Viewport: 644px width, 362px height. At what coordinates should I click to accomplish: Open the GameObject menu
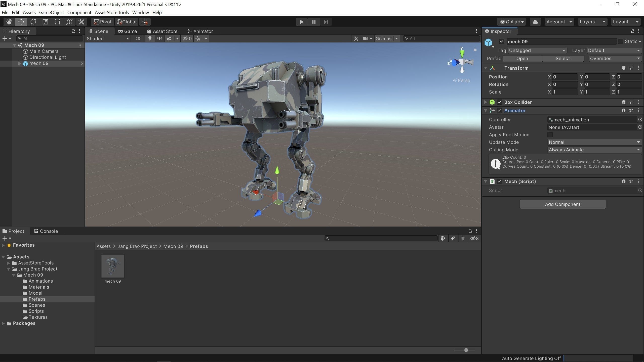click(x=51, y=12)
